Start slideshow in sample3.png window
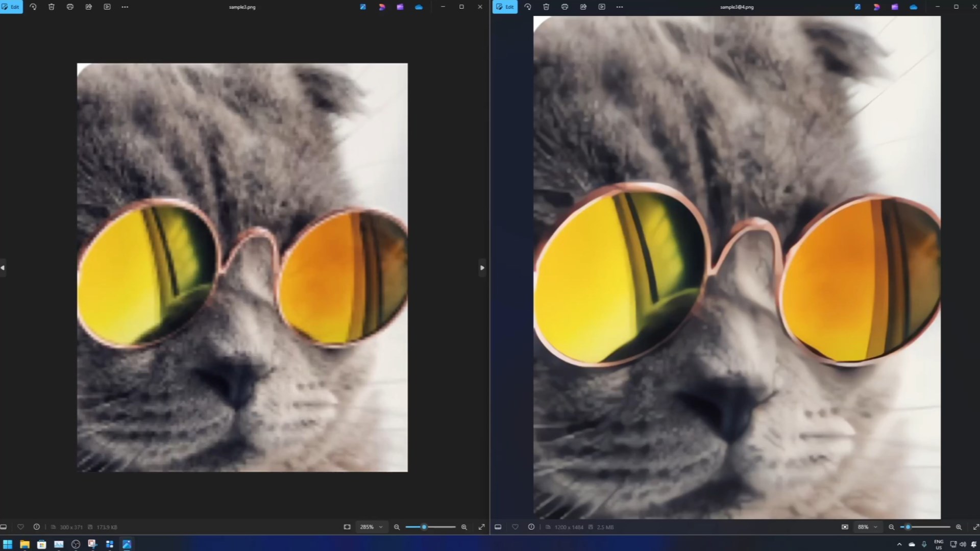 pos(107,7)
